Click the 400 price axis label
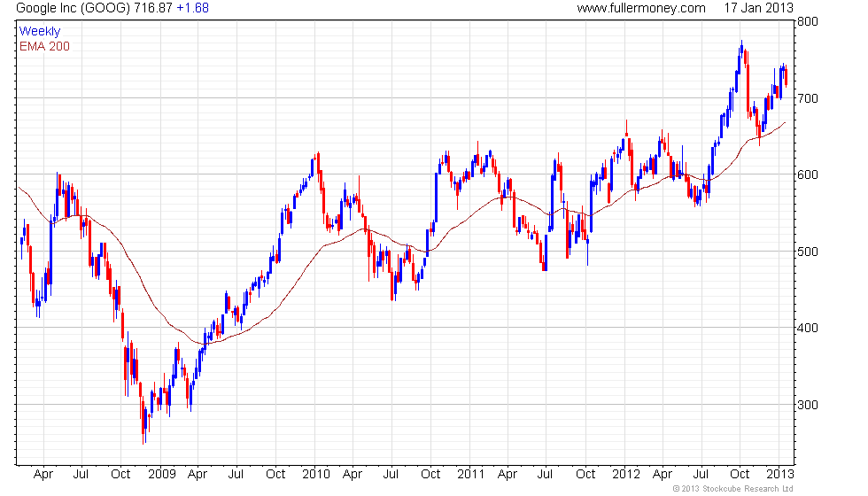Screen dimensions: 868x496 click(808, 328)
